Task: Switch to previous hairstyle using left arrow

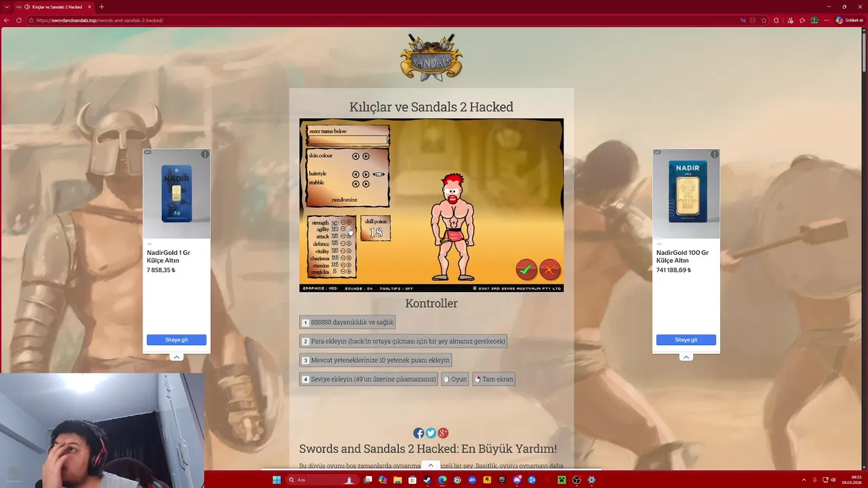Action: point(355,174)
